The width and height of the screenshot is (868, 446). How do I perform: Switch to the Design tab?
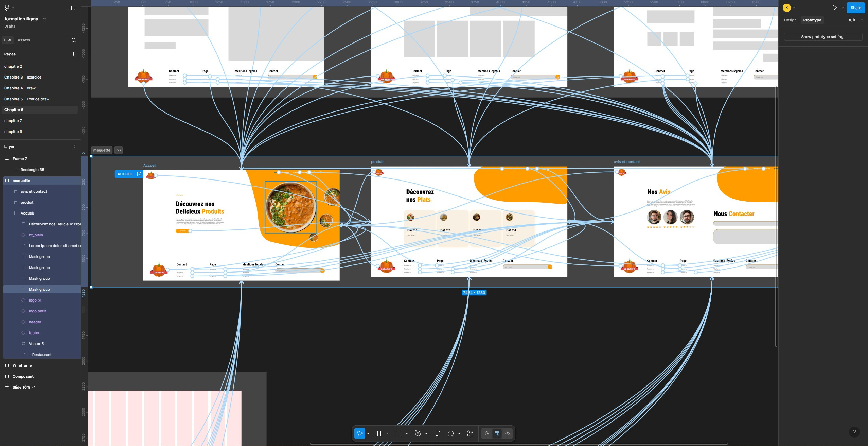790,20
